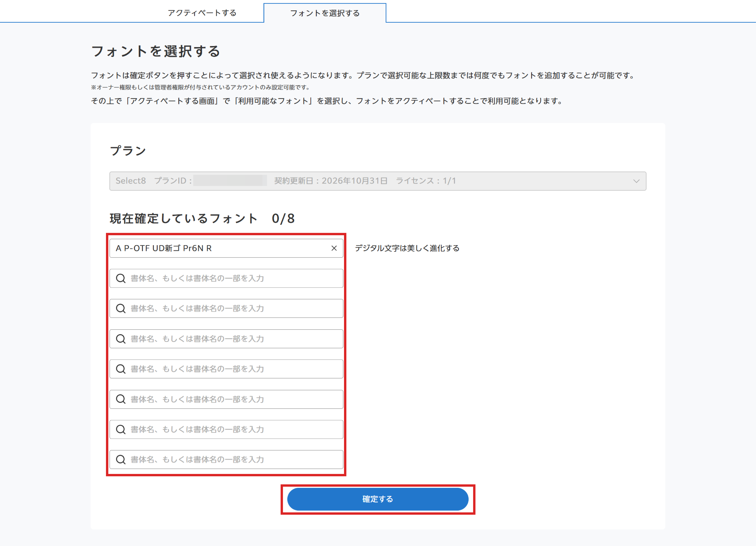The image size is (756, 546).
Task: Click the 確定する button
Action: pos(378,499)
